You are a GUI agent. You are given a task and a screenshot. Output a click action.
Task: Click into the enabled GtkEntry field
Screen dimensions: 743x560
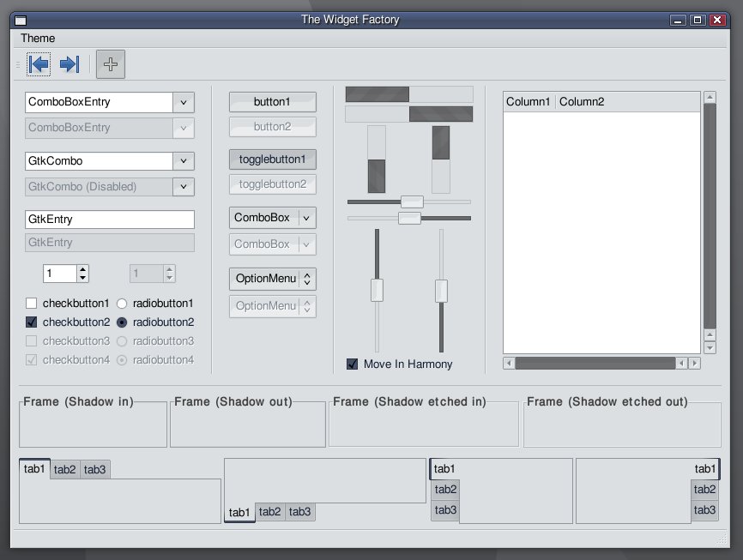pyautogui.click(x=110, y=220)
